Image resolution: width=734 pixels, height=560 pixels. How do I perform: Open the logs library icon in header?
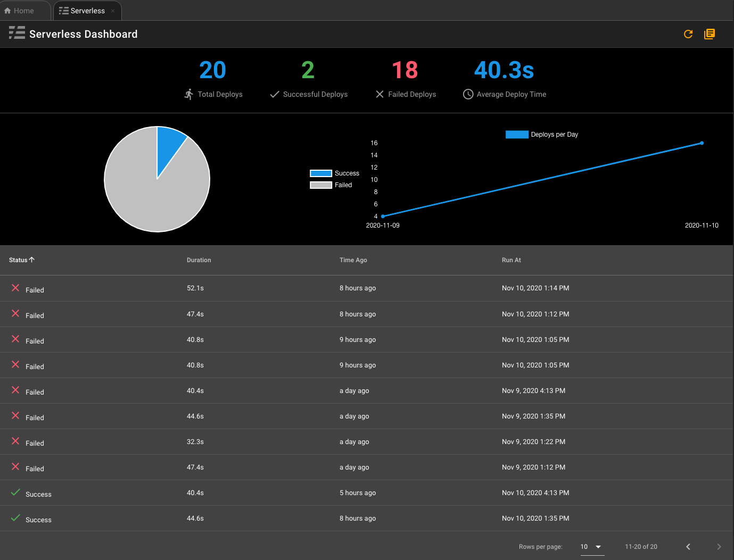coord(710,34)
